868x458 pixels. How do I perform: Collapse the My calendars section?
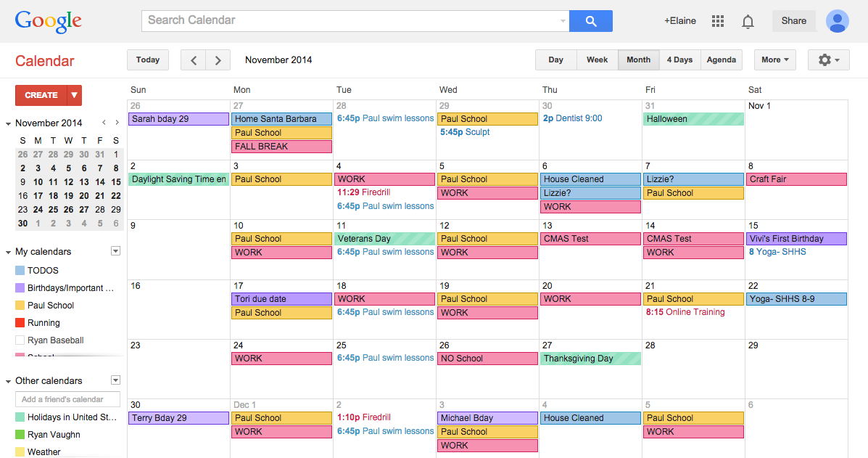tap(8, 252)
